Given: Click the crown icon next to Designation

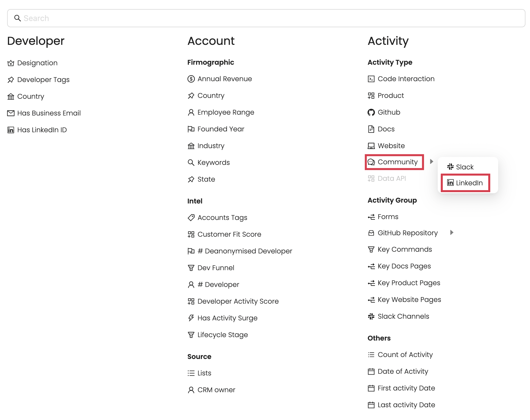Looking at the screenshot, I should point(11,63).
